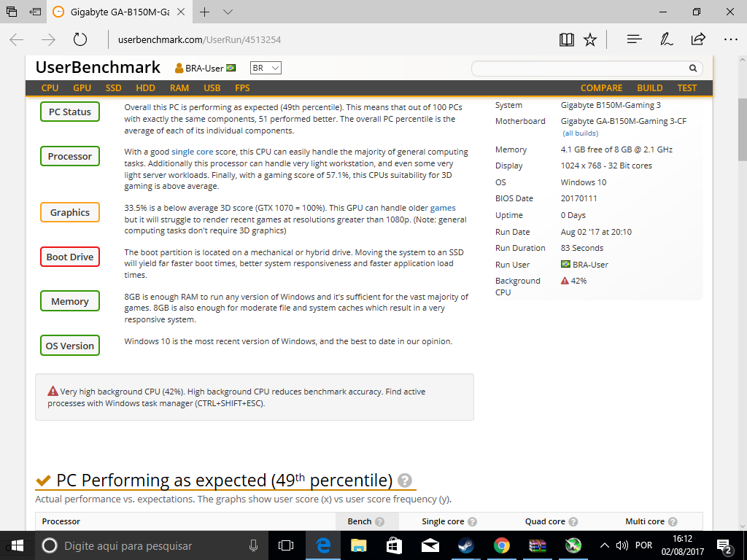Open Edge settings and more menu

click(x=730, y=39)
